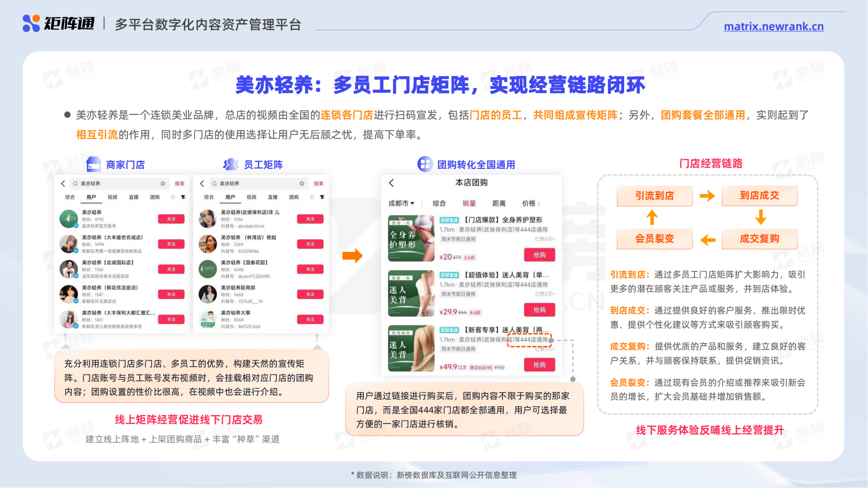Open the 体验一次 迷人美背 deal image

(411, 293)
